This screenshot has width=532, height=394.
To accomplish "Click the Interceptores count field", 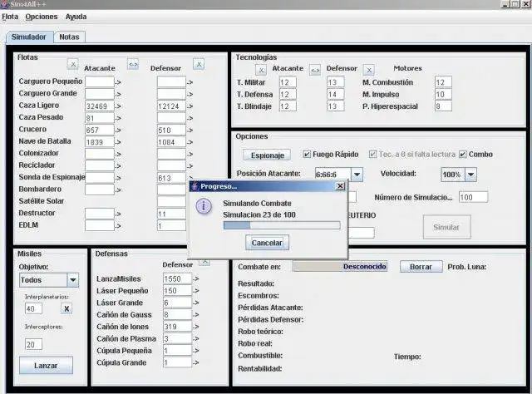I will [33, 344].
